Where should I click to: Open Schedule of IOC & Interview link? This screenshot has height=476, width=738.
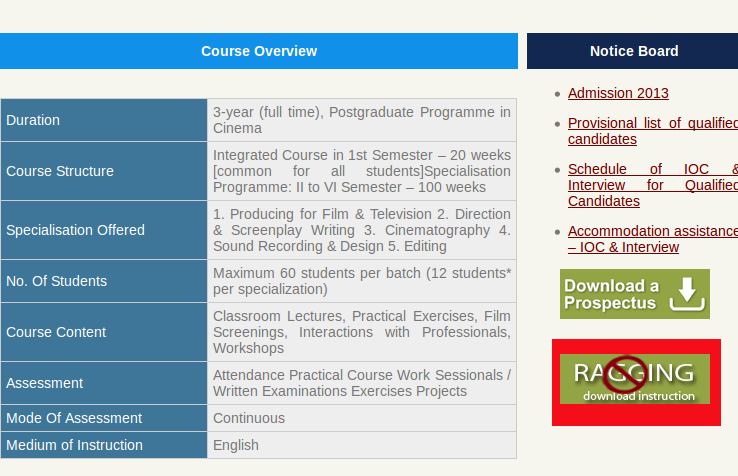coord(652,185)
